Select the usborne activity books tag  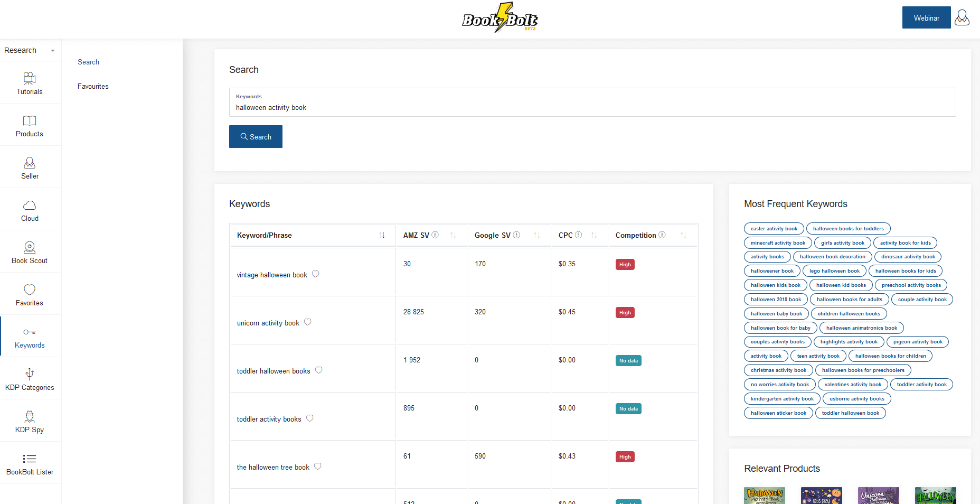pyautogui.click(x=856, y=399)
